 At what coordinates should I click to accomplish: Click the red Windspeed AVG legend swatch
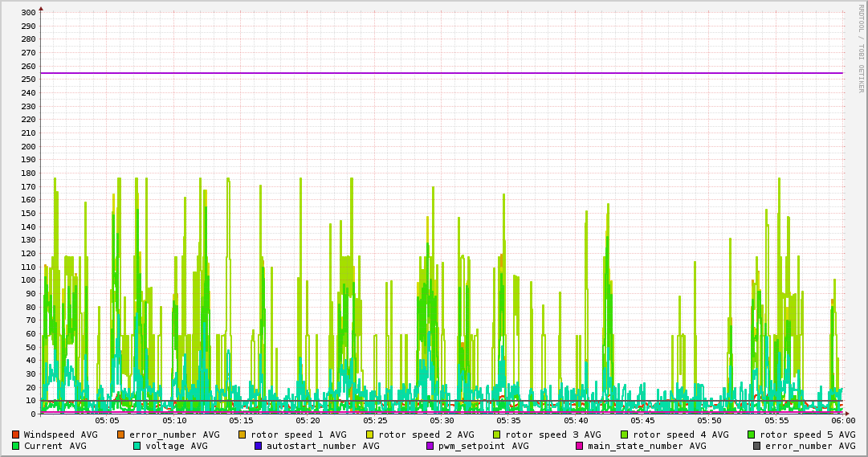[15, 435]
